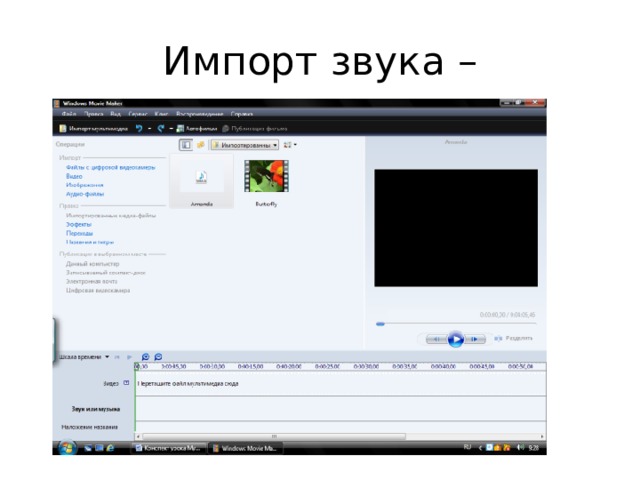This screenshot has height=480, width=640.
Task: Click the collections folder icon
Action: coord(200,145)
